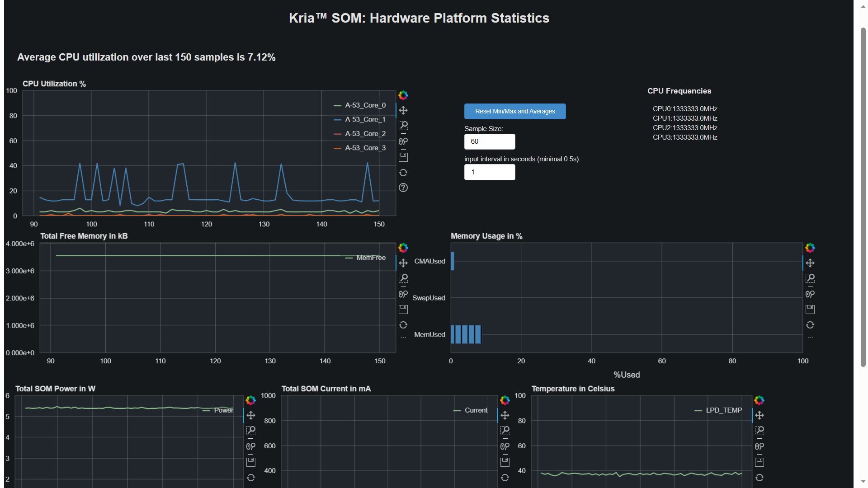868x488 pixels.
Task: Reset Total SOM Power plot view
Action: coord(251,478)
